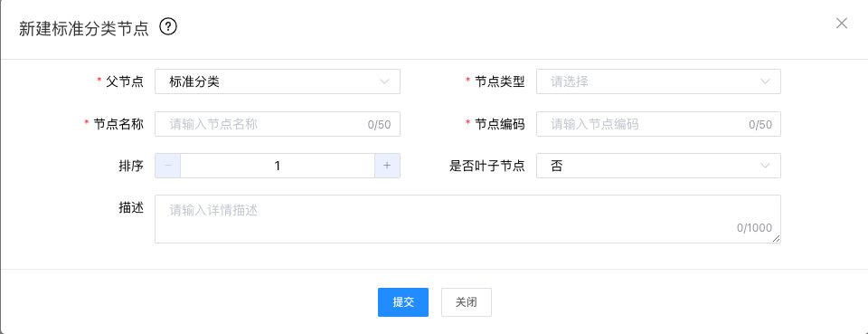
Task: Click inside the 描述 textarea
Action: 467,219
